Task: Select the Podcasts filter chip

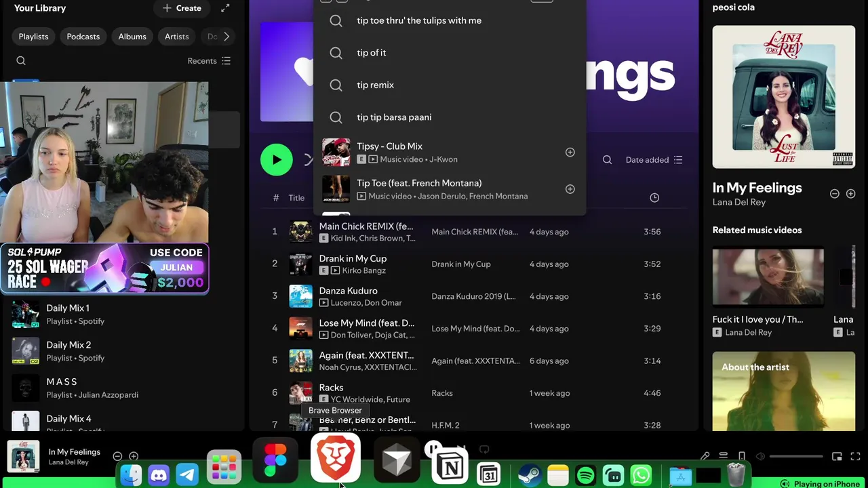Action: pos(83,37)
